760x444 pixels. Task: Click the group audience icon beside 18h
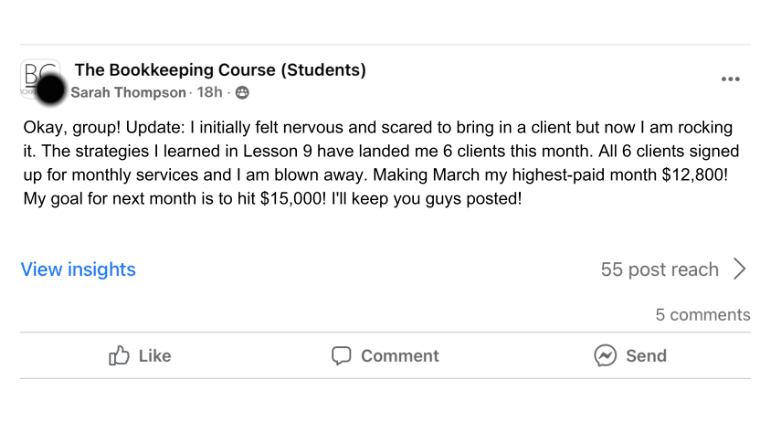pos(242,93)
